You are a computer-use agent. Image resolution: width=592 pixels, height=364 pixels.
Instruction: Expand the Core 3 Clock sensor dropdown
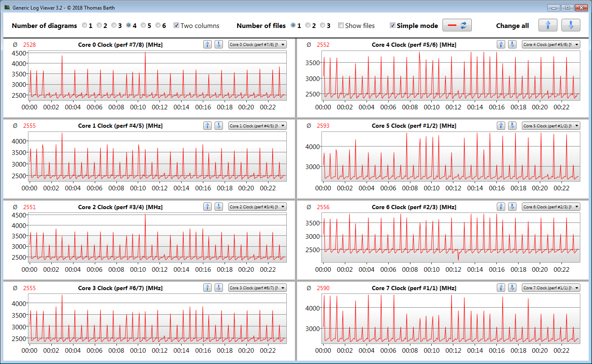[258, 288]
